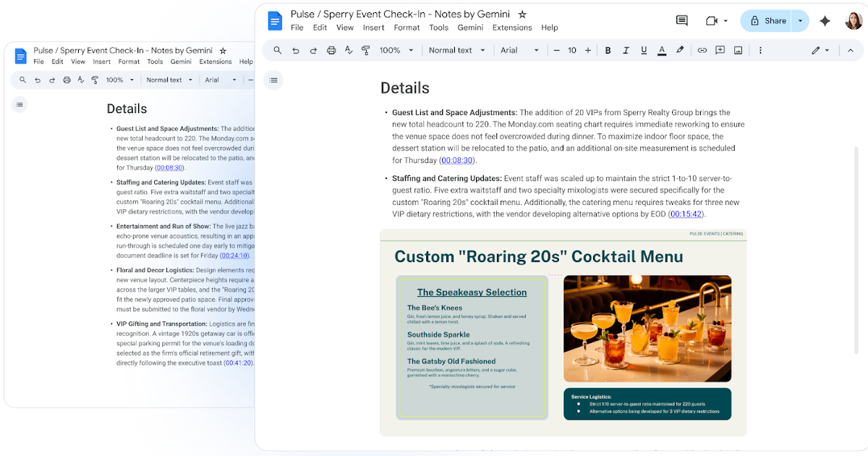Screen dimensions: 868x456
Task: Print from the back window toolbar
Action: coord(67,80)
